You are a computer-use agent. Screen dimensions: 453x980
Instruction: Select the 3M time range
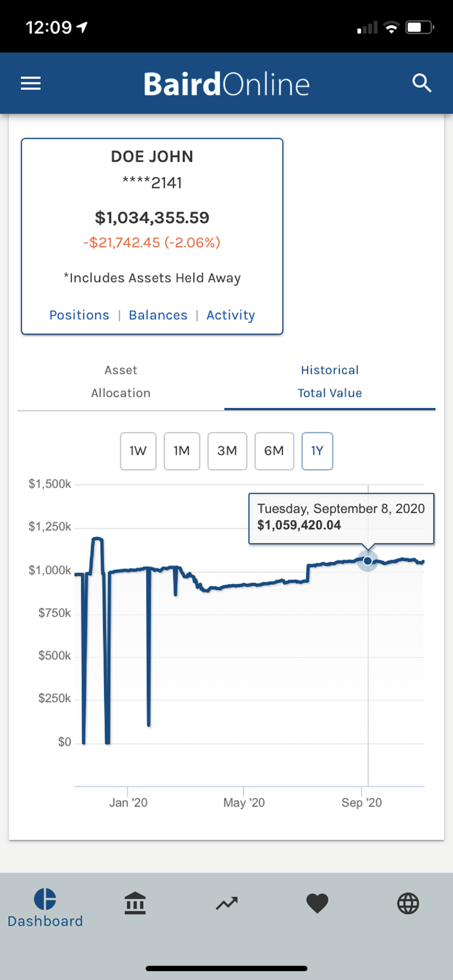coord(227,451)
